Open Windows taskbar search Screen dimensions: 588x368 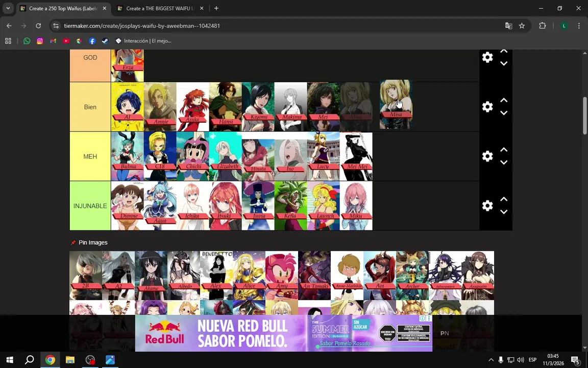[x=29, y=360]
